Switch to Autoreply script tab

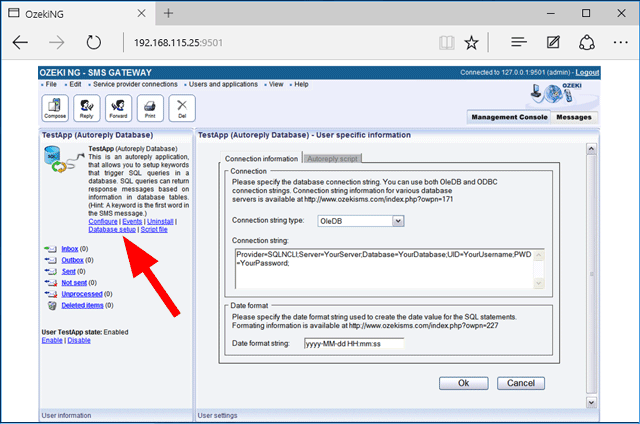(x=332, y=159)
